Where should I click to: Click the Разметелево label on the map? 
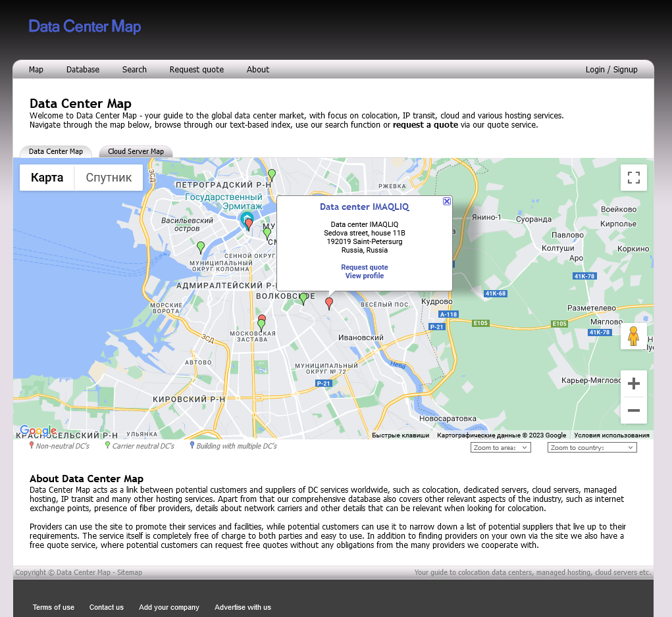coord(592,308)
